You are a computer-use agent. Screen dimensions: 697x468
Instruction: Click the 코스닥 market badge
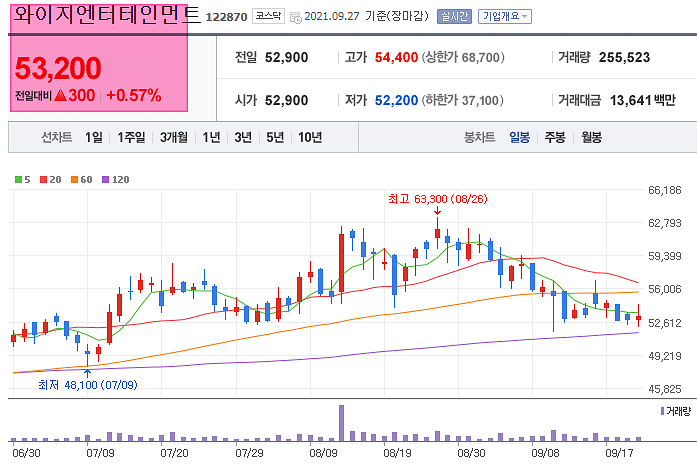point(268,16)
